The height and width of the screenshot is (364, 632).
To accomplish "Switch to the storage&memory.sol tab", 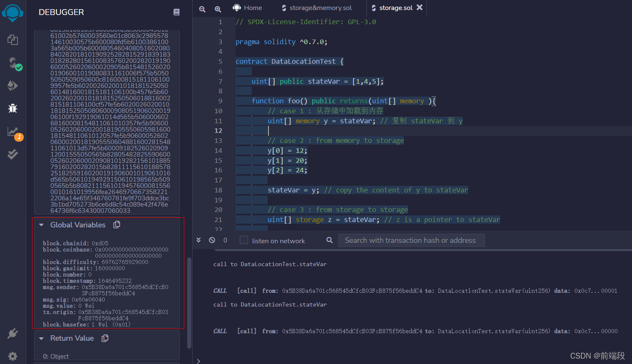I will [x=316, y=8].
